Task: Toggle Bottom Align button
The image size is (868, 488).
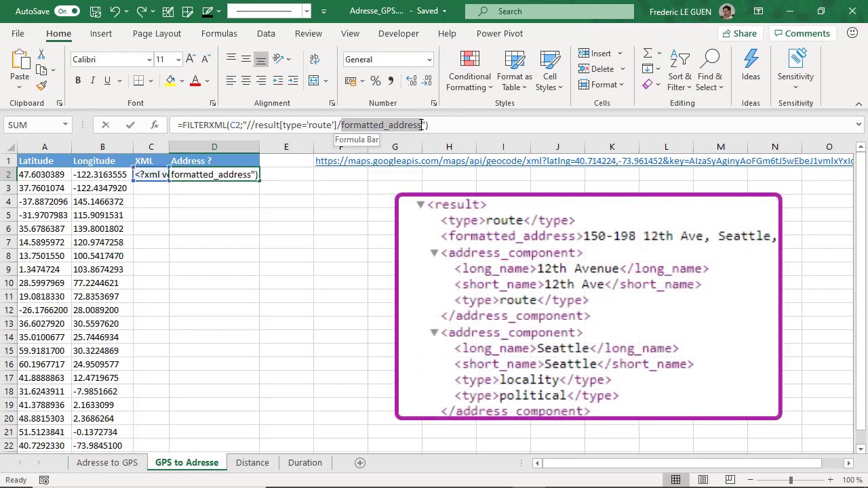Action: (x=261, y=60)
